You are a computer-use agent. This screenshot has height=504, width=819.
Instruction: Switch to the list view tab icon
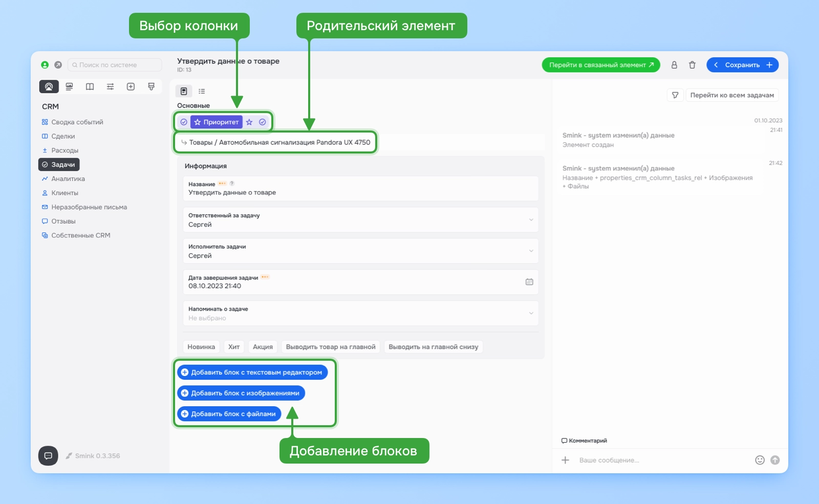pos(202,91)
